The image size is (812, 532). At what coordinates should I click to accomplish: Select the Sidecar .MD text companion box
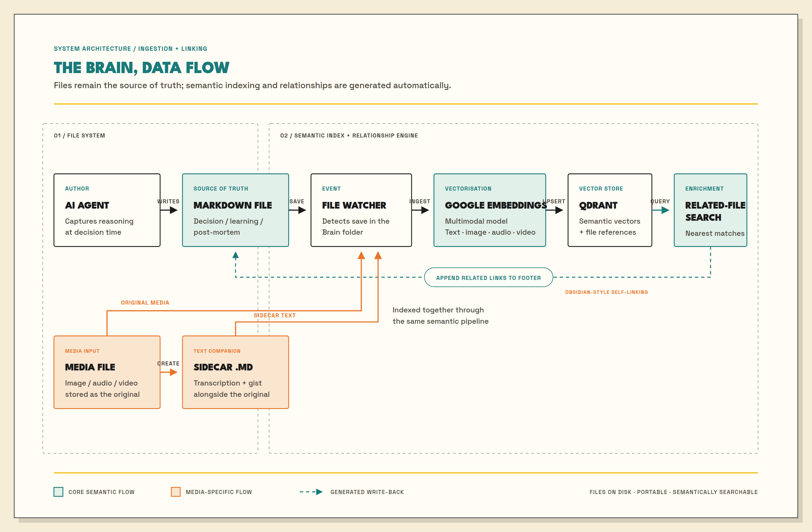235,372
